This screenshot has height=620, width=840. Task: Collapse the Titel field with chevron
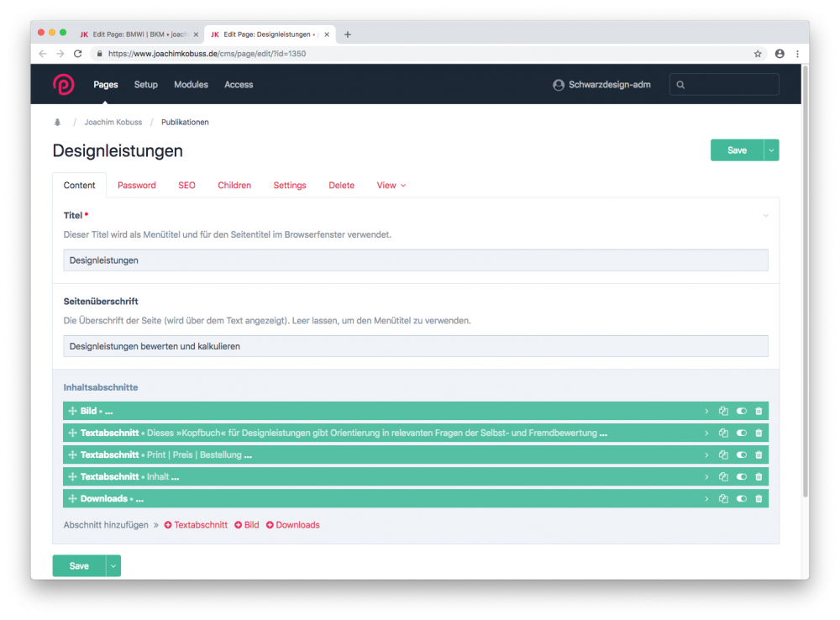click(x=765, y=216)
